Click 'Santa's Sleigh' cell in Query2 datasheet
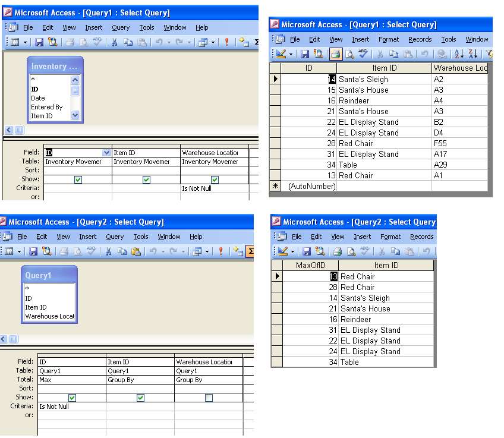Viewport: 504px width, 438px height. (386, 298)
